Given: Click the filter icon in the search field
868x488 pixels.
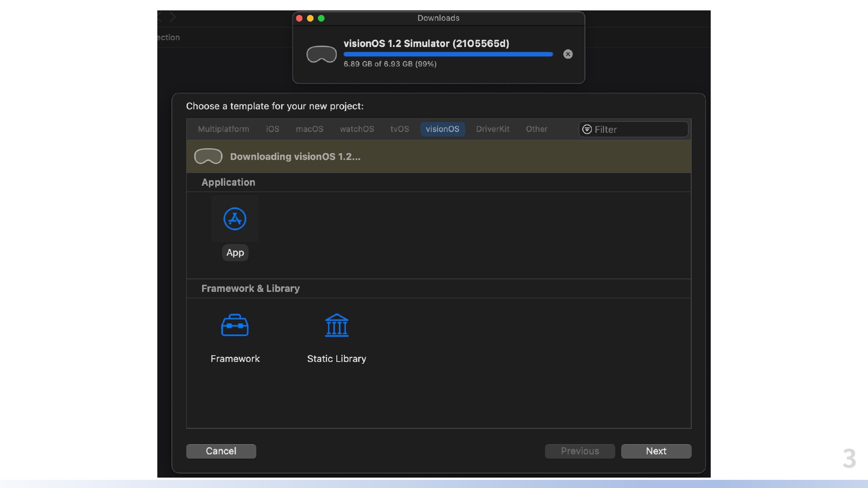Looking at the screenshot, I should pyautogui.click(x=587, y=129).
